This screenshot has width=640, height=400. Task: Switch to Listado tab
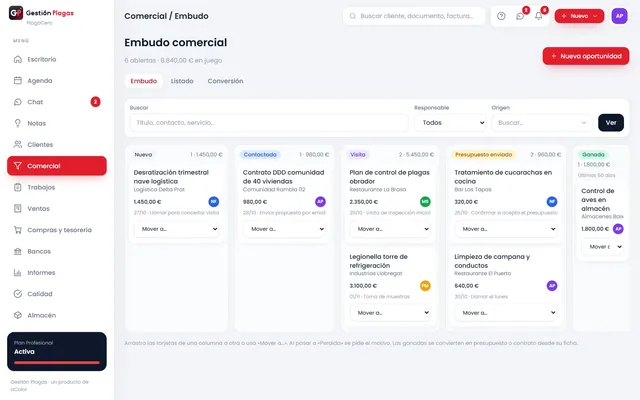point(182,81)
